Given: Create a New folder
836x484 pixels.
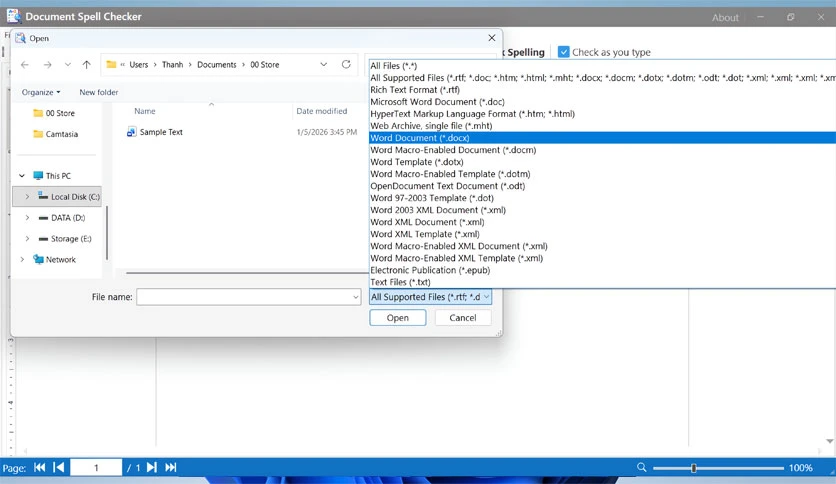Looking at the screenshot, I should coord(99,92).
